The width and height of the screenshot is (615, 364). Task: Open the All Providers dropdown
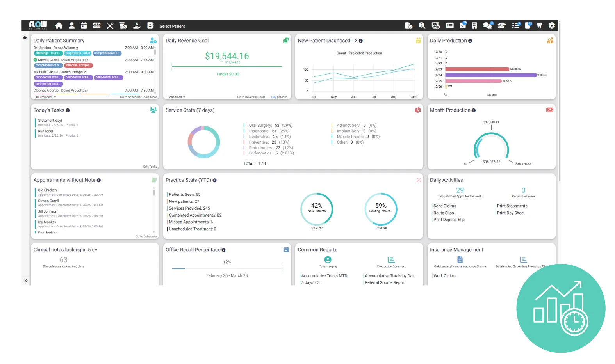(45, 97)
